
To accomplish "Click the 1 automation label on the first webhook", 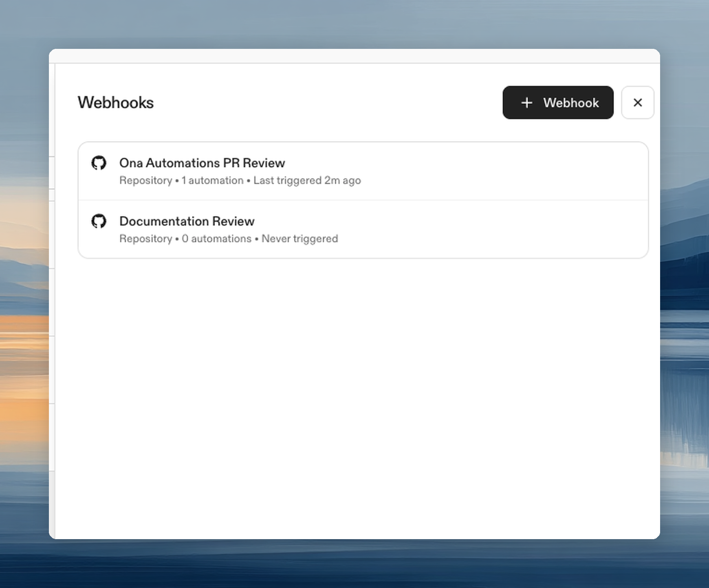I will coord(212,180).
